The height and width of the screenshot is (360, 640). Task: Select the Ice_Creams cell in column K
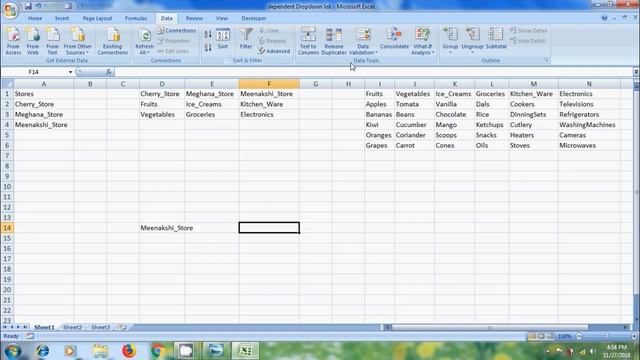pyautogui.click(x=455, y=94)
